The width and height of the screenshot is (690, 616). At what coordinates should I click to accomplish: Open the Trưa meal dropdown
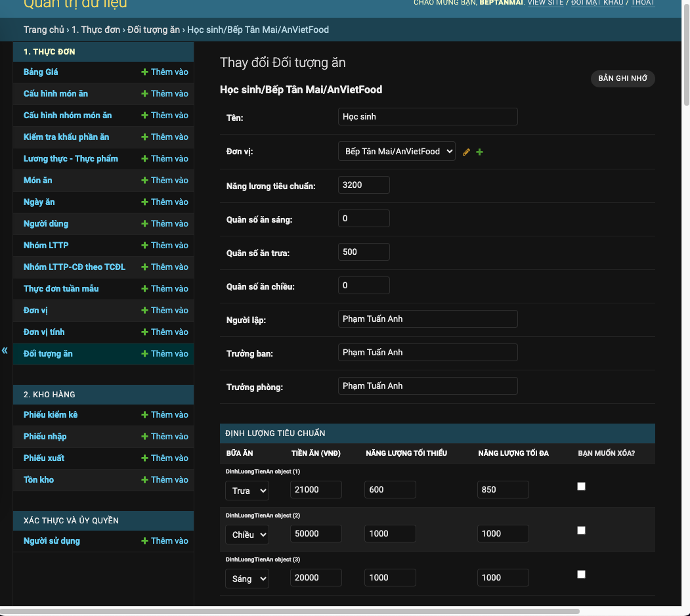[247, 490]
